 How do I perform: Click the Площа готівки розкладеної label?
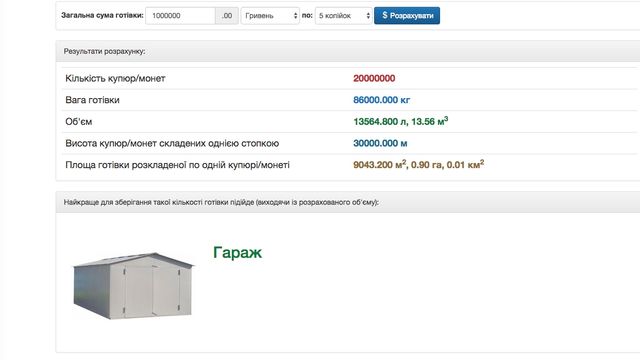[177, 165]
